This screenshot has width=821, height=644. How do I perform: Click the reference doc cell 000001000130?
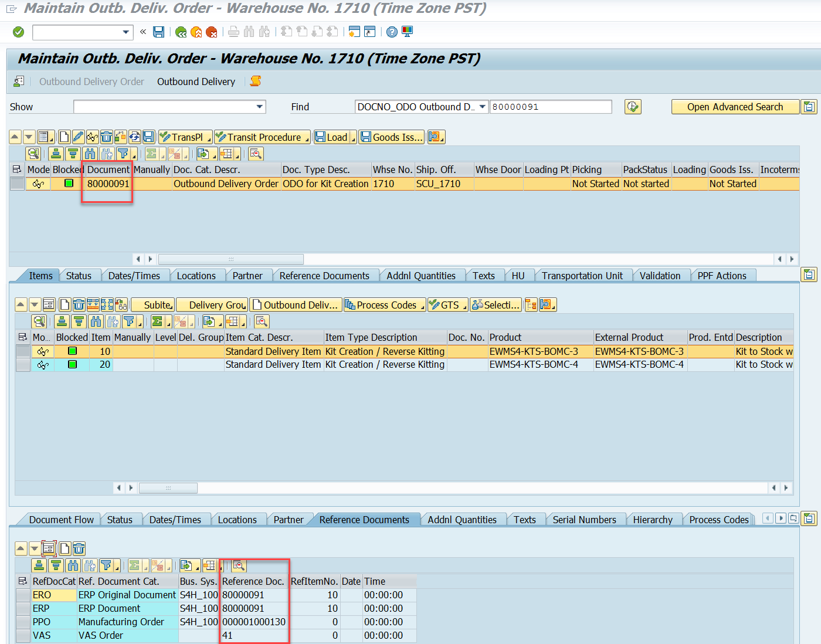254,622
